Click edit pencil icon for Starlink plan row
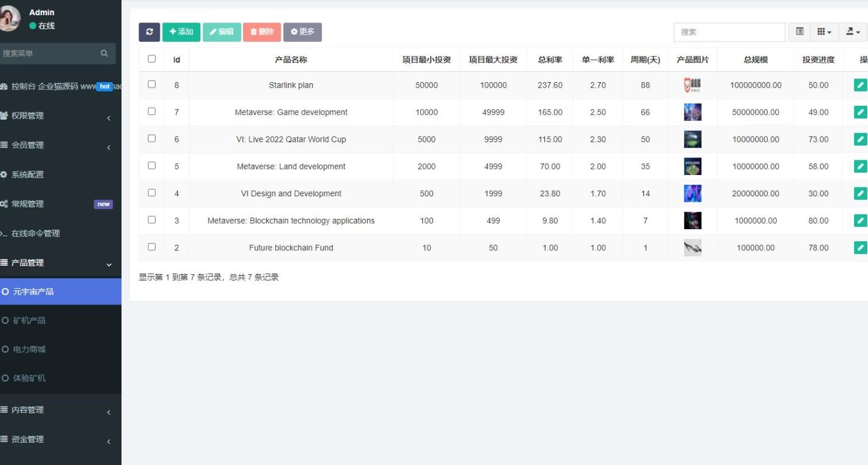Screen dimensions: 868x465 click(860, 85)
